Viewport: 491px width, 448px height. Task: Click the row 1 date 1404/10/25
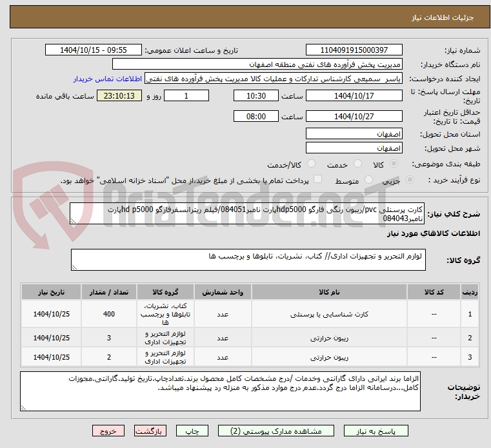tap(52, 314)
